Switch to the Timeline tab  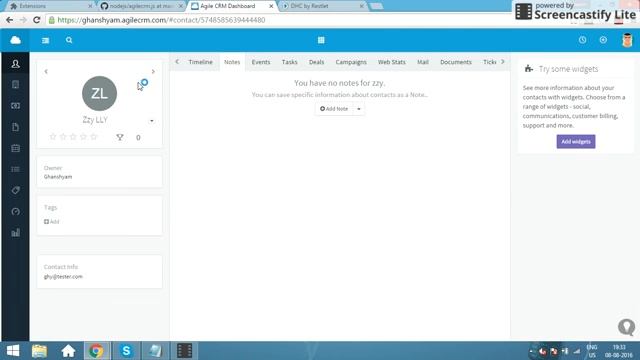tap(200, 62)
